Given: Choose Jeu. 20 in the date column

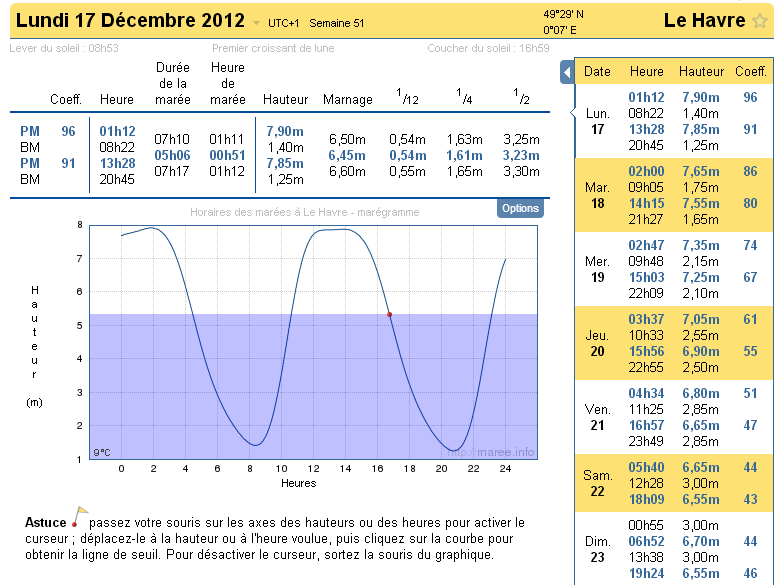Looking at the screenshot, I should pos(597,343).
